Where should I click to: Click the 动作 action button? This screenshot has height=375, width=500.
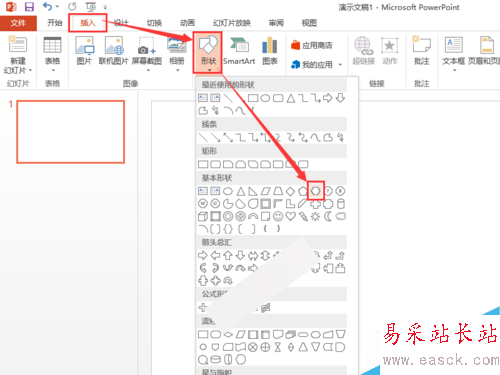(x=389, y=51)
